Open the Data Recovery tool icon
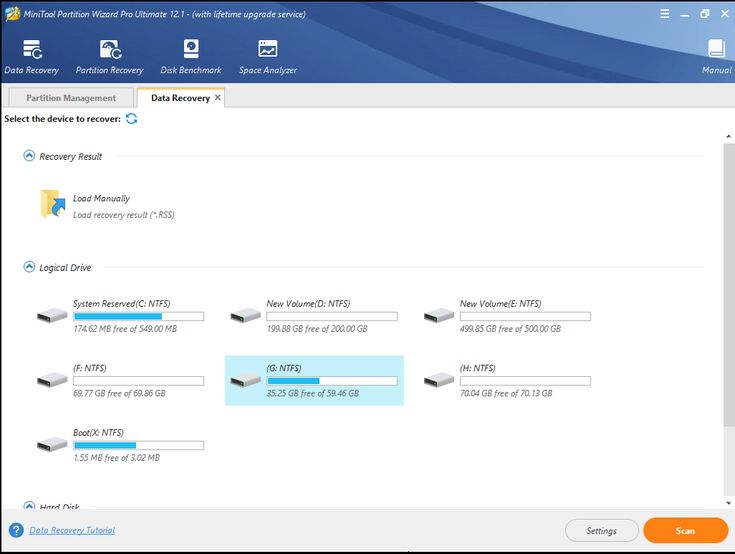The image size is (735, 554). tap(32, 49)
